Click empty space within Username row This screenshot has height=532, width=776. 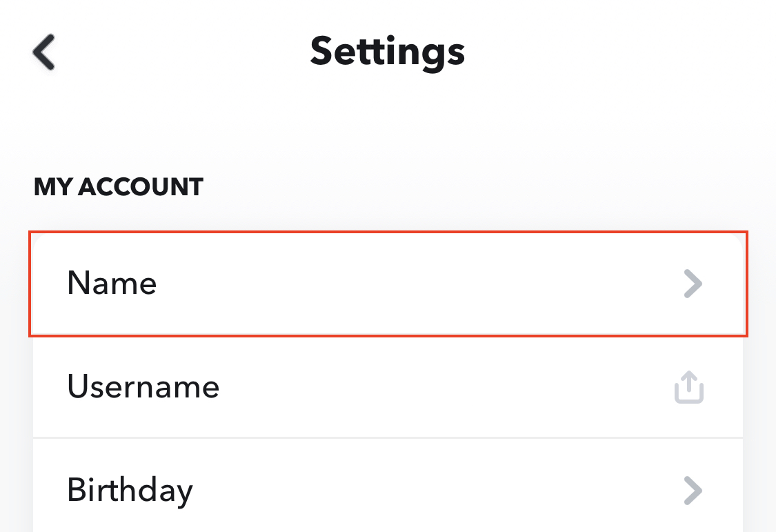point(446,386)
